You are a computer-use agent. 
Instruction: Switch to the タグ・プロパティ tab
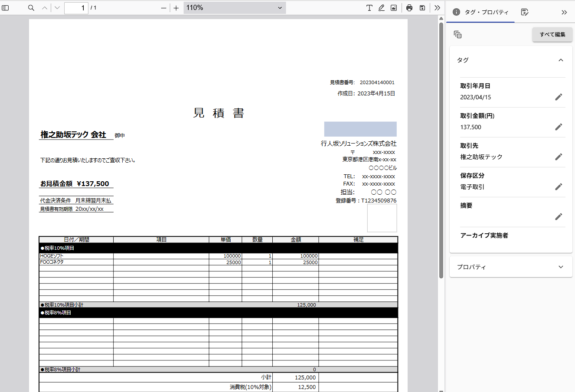(480, 12)
